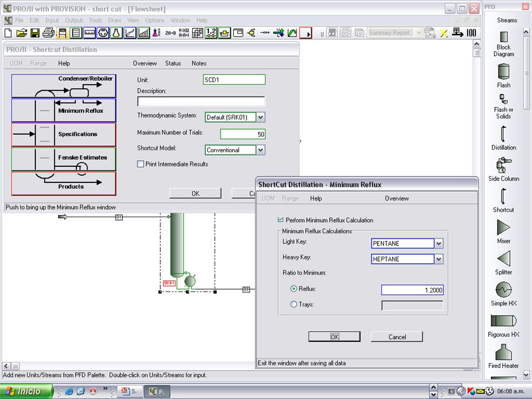This screenshot has height=399, width=532.
Task: Select the Reflux ratio radio button
Action: [x=294, y=289]
